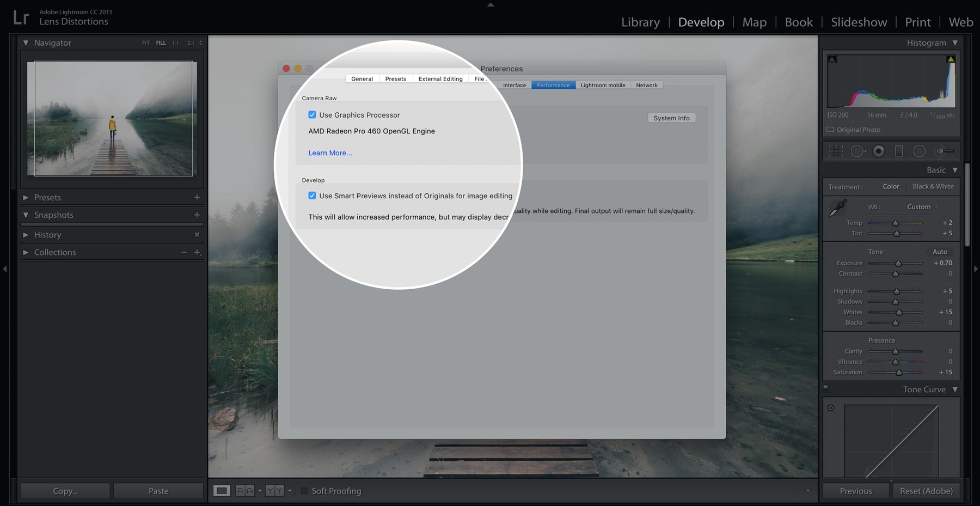Set Navigator zoom to FIT
The width and height of the screenshot is (980, 506).
coord(146,43)
